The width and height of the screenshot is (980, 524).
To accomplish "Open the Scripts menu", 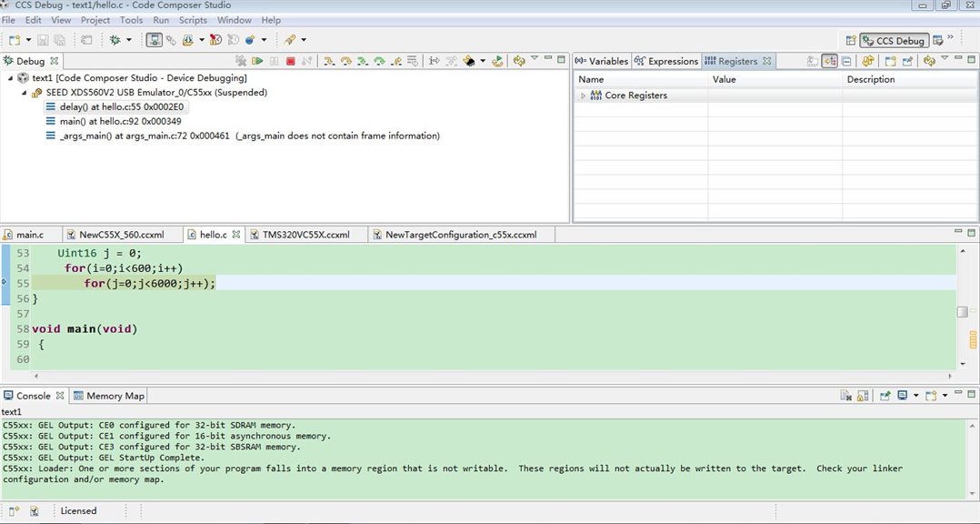I will pyautogui.click(x=193, y=20).
